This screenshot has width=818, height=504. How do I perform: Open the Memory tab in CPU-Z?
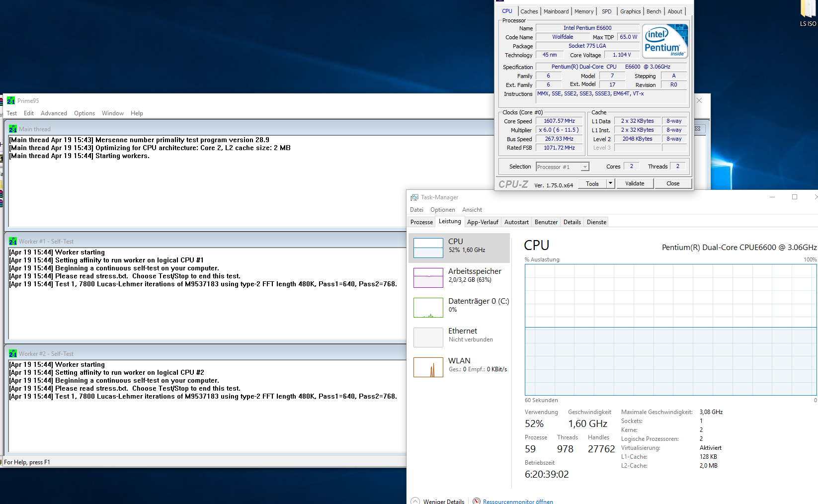(x=584, y=11)
